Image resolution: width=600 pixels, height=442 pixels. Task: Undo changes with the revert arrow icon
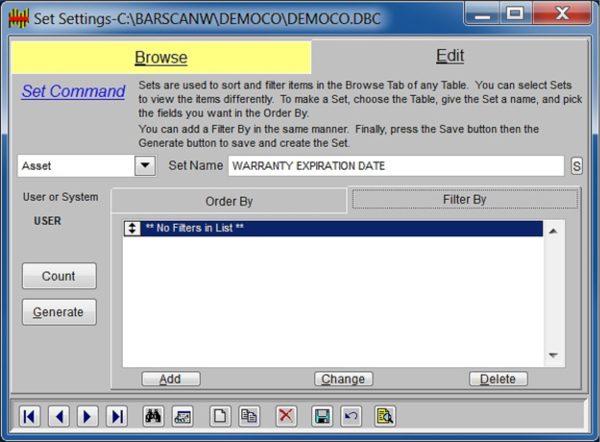click(351, 416)
